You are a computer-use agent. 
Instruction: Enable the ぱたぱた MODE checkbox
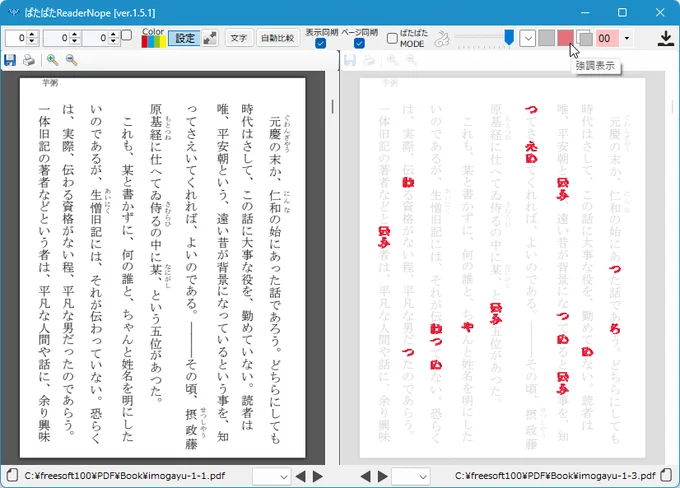392,39
